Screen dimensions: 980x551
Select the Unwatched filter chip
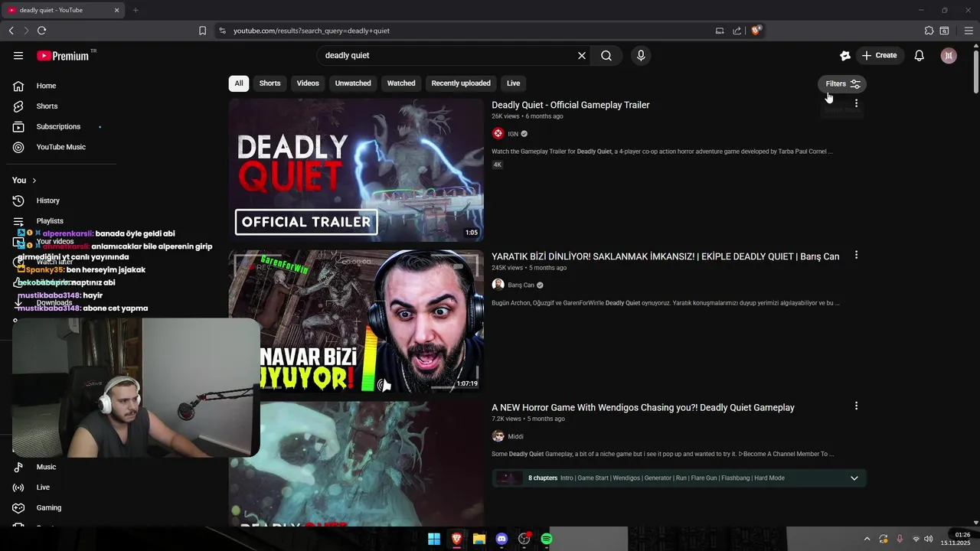[353, 83]
